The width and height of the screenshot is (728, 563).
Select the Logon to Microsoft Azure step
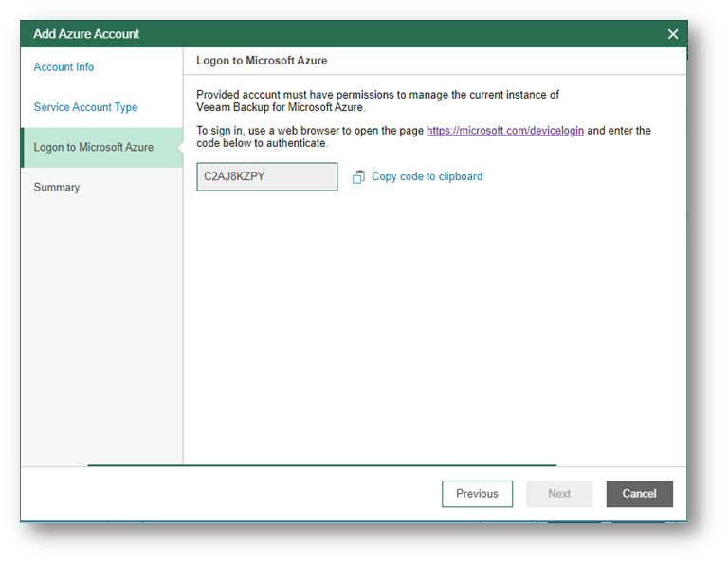[x=101, y=148]
